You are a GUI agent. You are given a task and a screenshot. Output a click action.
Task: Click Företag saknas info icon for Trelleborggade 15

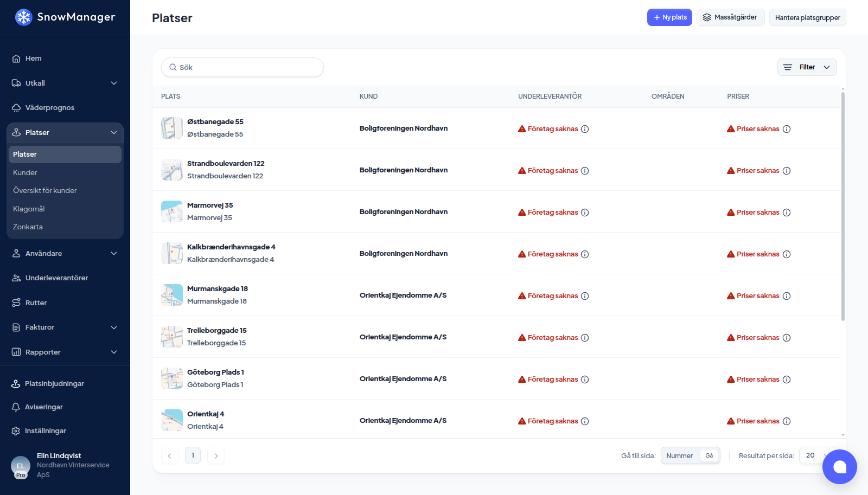pos(585,338)
